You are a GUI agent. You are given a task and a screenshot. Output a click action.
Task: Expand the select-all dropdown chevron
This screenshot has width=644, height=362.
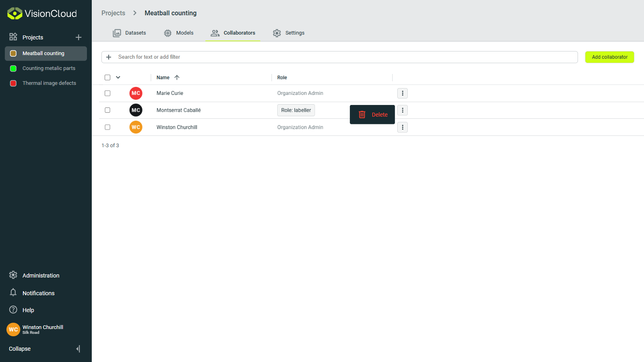point(118,78)
